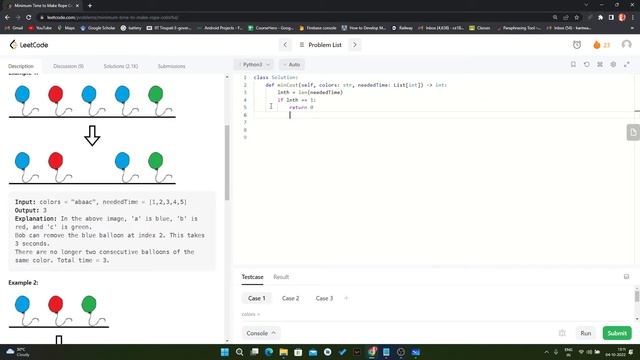Open the Auto complete dropdown

[x=291, y=64]
